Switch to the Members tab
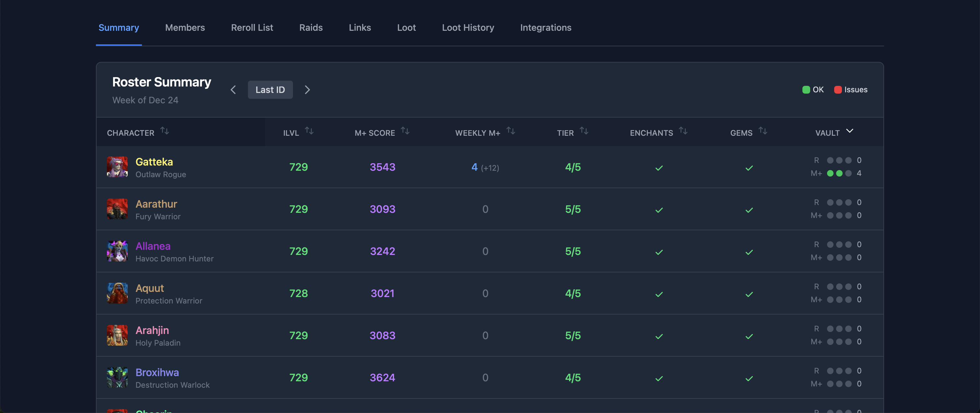Viewport: 980px width, 413px height. coord(185,28)
